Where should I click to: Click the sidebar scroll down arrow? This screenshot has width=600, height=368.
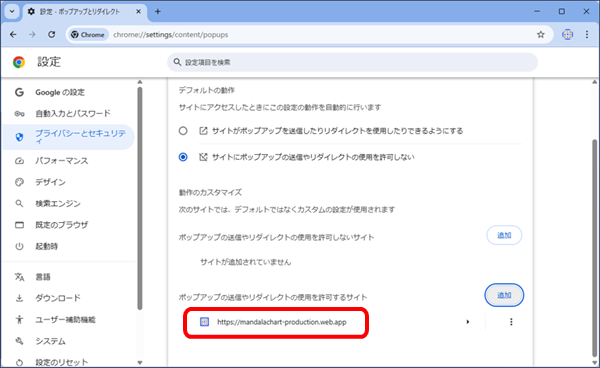coord(140,363)
